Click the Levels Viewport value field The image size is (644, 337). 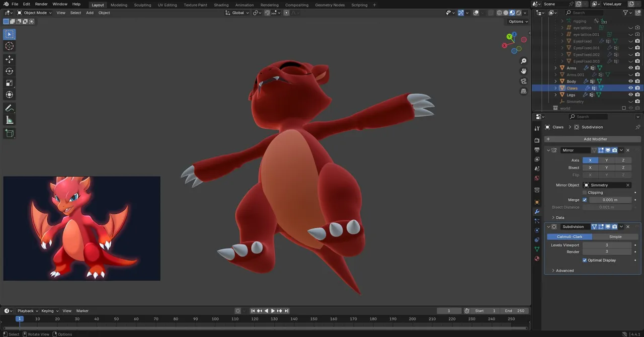click(607, 245)
